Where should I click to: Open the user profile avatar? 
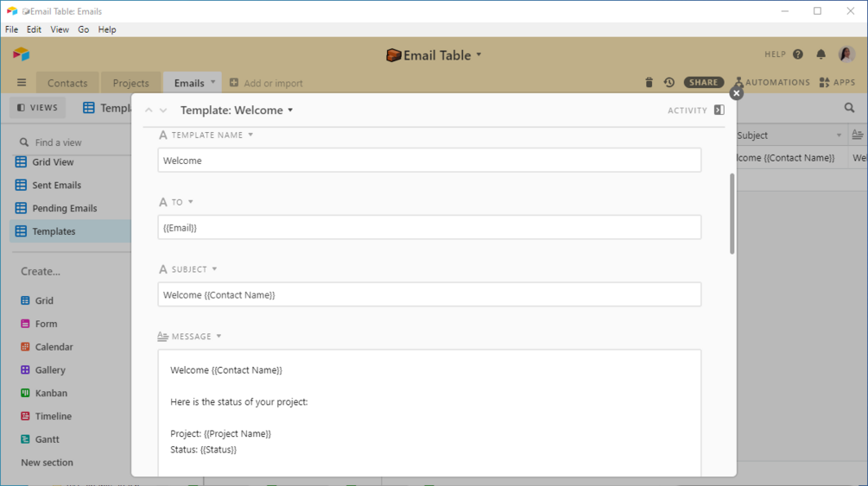(846, 54)
